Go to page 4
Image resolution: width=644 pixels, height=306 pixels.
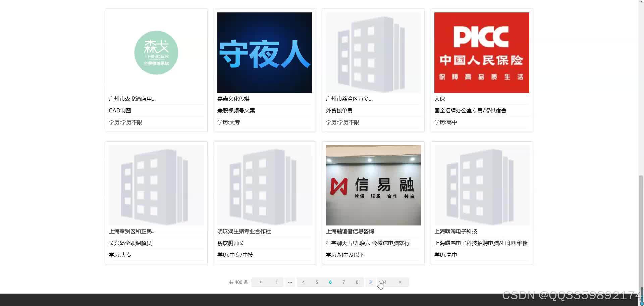tap(304, 282)
